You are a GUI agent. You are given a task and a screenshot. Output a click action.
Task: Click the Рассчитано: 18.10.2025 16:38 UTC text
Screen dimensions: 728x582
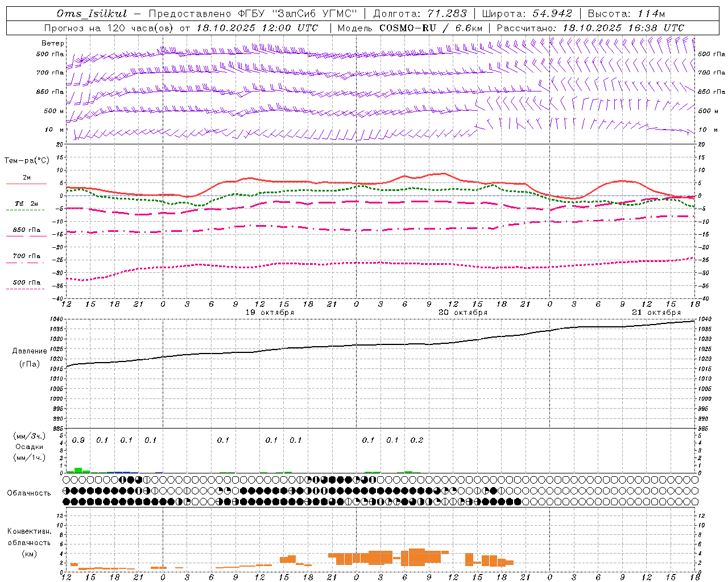590,28
